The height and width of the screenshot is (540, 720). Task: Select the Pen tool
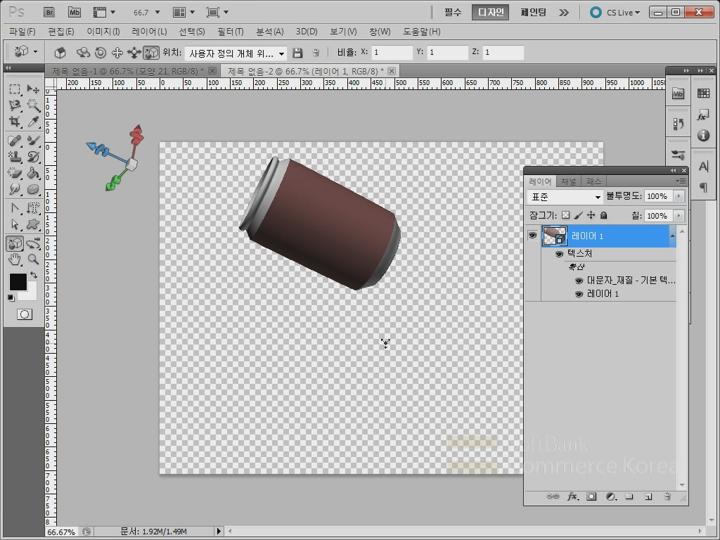click(15, 208)
